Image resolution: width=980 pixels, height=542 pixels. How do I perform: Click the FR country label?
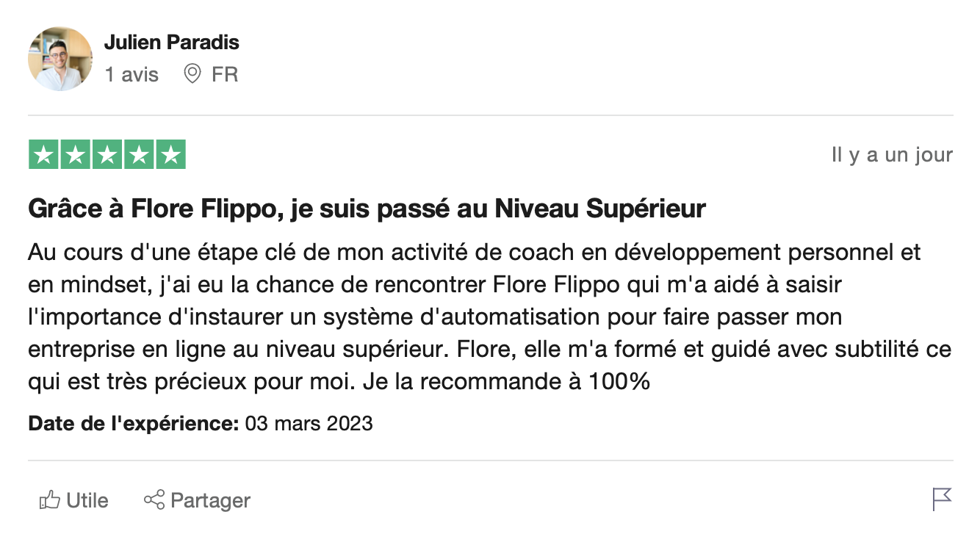(x=225, y=74)
